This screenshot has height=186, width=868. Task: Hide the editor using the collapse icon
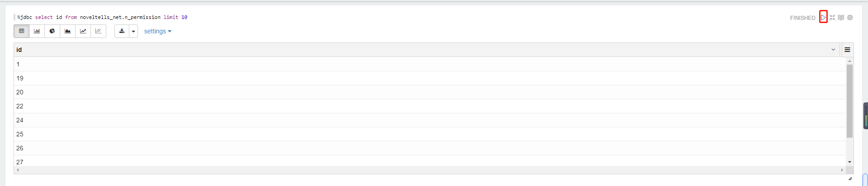[832, 18]
